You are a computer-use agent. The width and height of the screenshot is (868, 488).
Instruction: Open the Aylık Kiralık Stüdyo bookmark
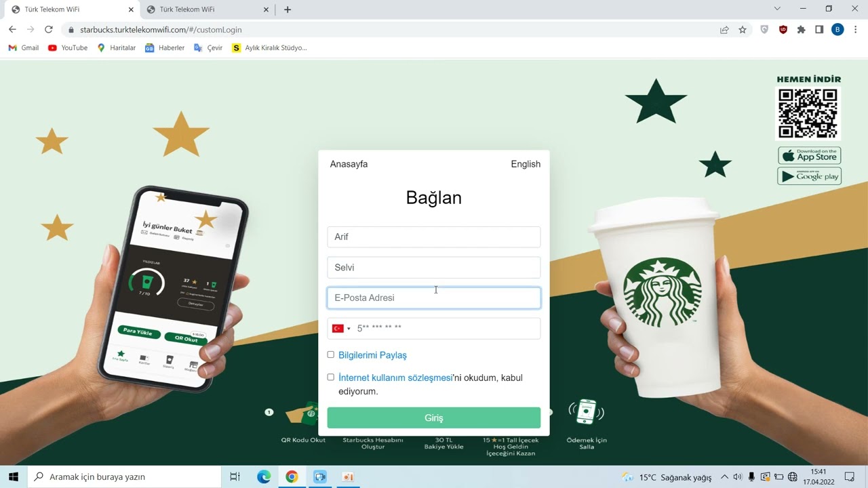point(270,48)
